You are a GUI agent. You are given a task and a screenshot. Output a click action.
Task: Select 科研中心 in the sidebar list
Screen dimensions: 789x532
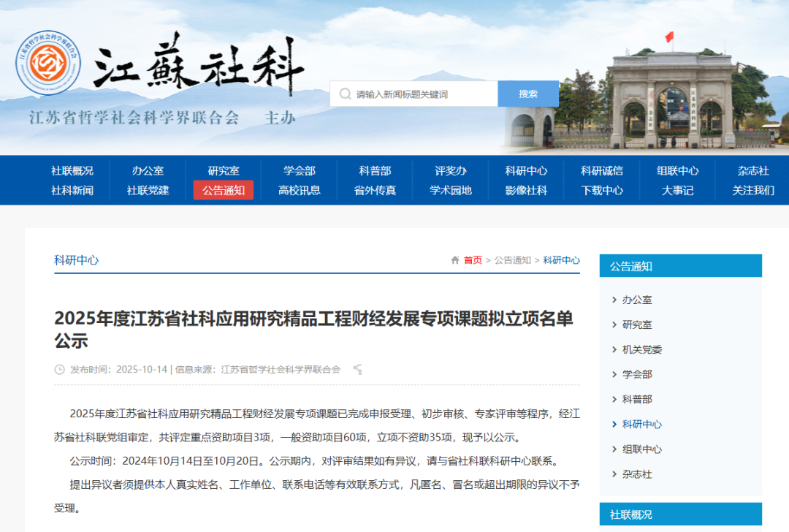(x=641, y=424)
